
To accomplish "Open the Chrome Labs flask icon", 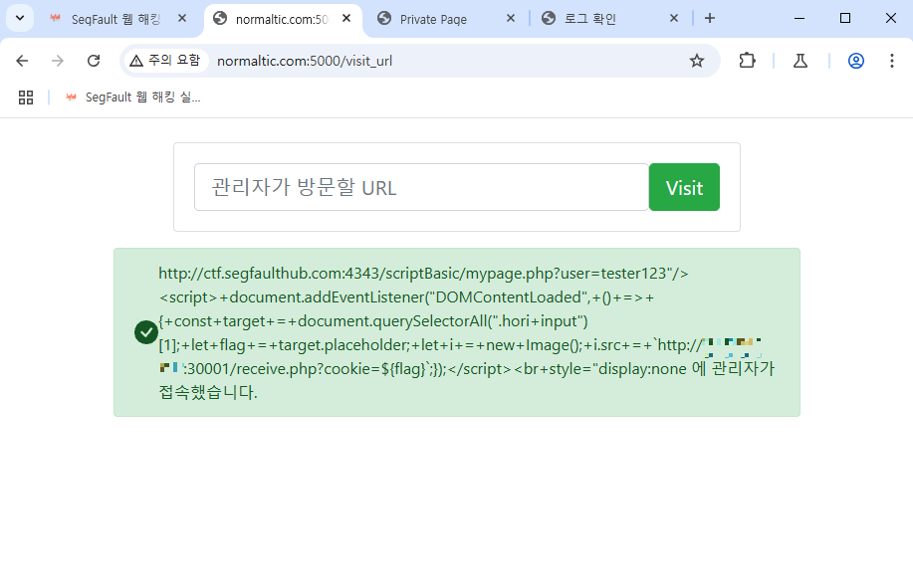I will pos(800,61).
